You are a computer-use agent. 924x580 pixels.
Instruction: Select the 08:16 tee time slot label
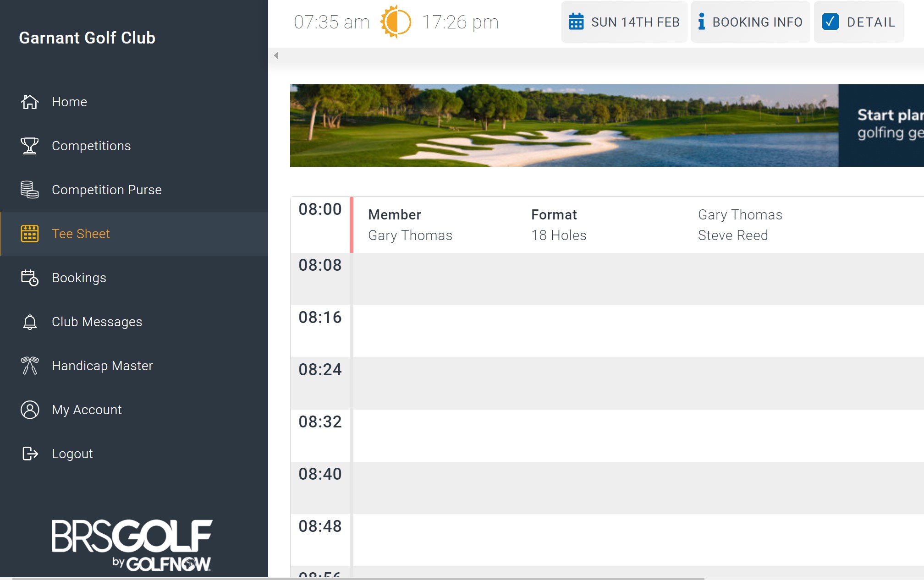click(x=320, y=317)
